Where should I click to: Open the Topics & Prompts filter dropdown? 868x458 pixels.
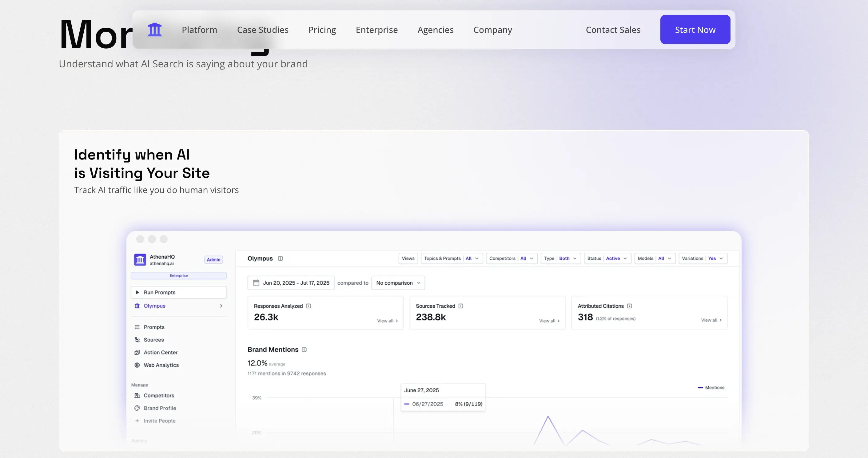[x=452, y=258]
